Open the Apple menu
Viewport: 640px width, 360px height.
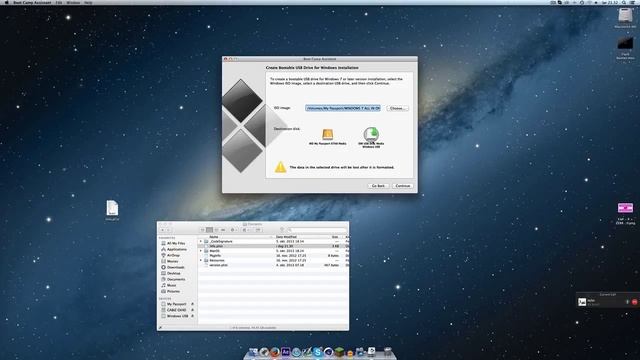(6, 2)
